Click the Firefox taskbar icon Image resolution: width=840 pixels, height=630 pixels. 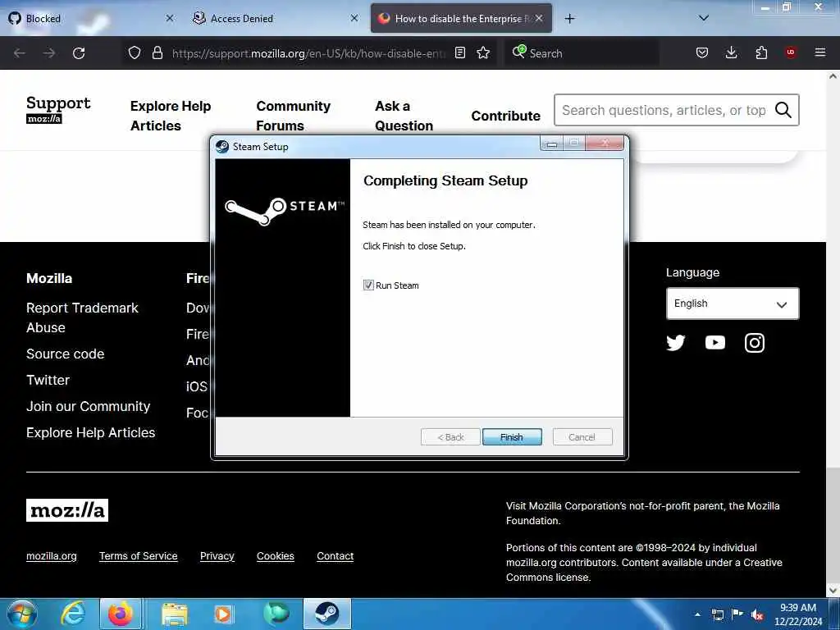tap(121, 614)
